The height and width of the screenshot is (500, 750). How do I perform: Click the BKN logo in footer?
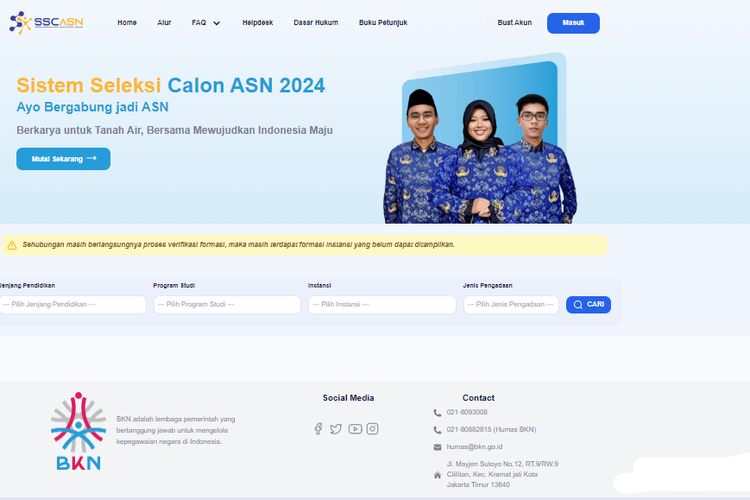pos(78,432)
